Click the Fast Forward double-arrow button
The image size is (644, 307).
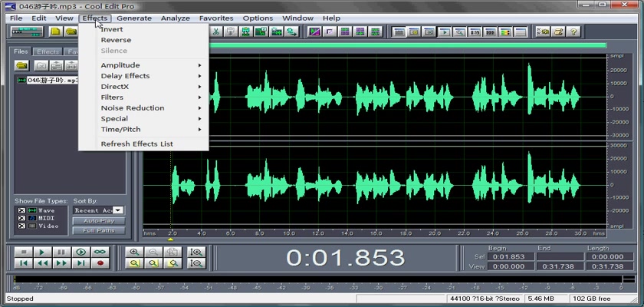click(x=61, y=263)
